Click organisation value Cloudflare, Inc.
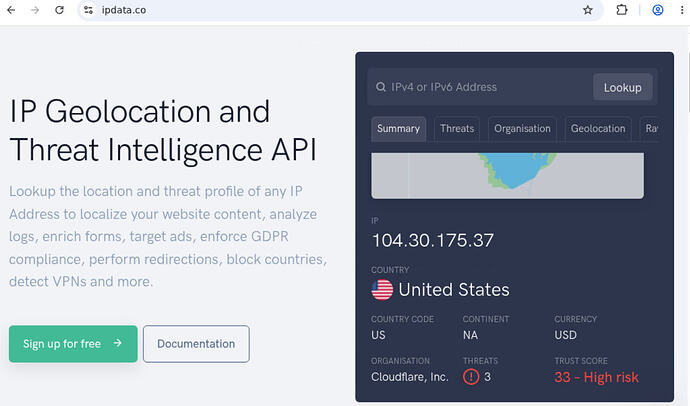Viewport: 690px width, 406px height. (x=410, y=377)
